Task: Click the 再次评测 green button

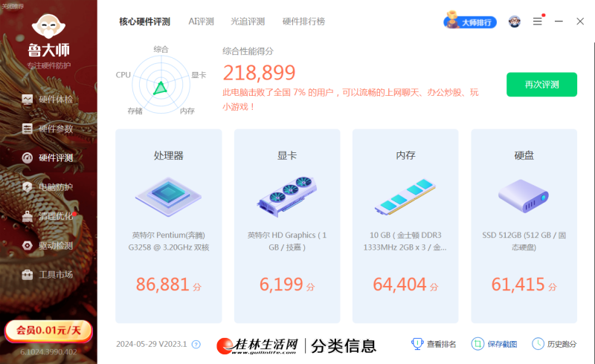Action: [x=541, y=85]
